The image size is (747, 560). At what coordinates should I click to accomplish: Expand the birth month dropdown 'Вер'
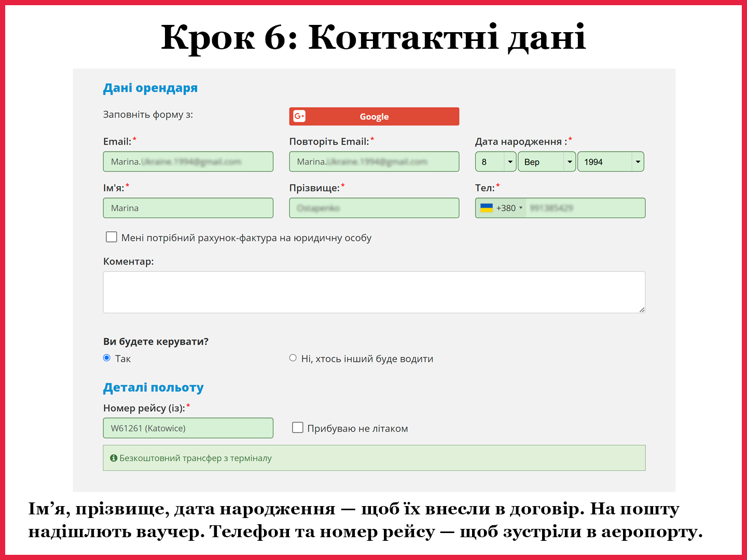(546, 162)
